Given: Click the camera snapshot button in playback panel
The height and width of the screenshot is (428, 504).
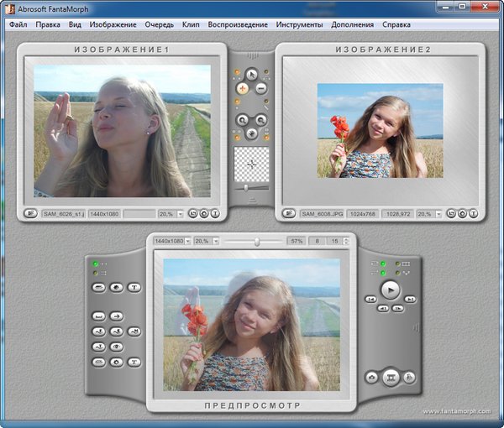Looking at the screenshot, I should [371, 378].
